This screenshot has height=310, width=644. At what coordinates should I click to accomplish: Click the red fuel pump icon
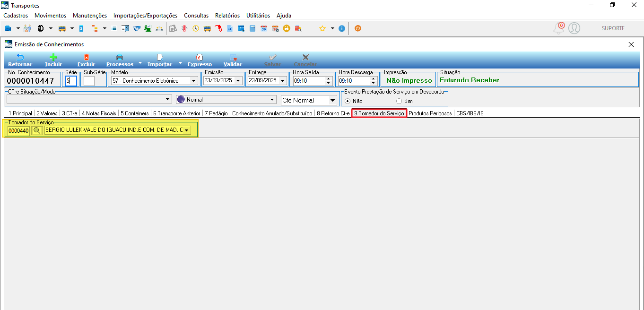218,28
